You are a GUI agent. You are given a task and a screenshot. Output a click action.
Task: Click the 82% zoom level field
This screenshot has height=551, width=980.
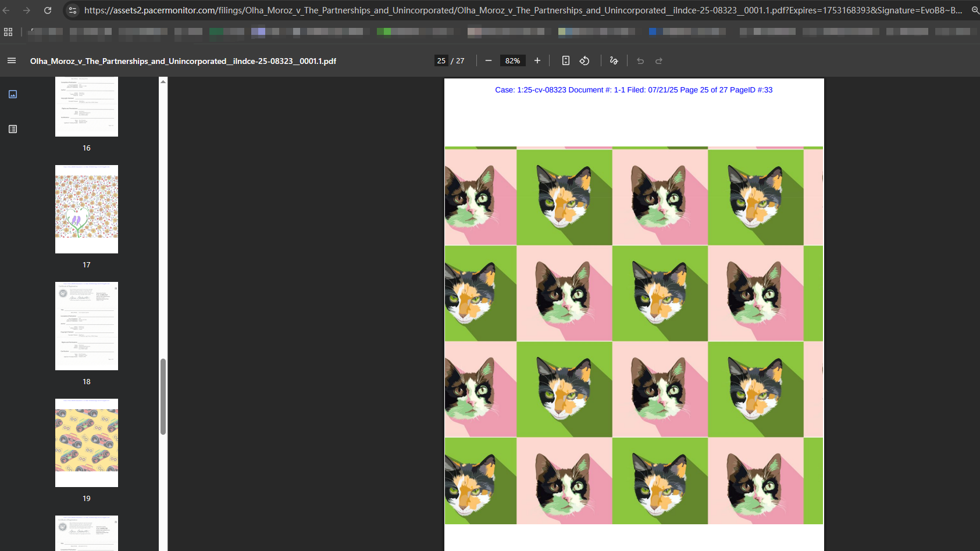(x=512, y=61)
